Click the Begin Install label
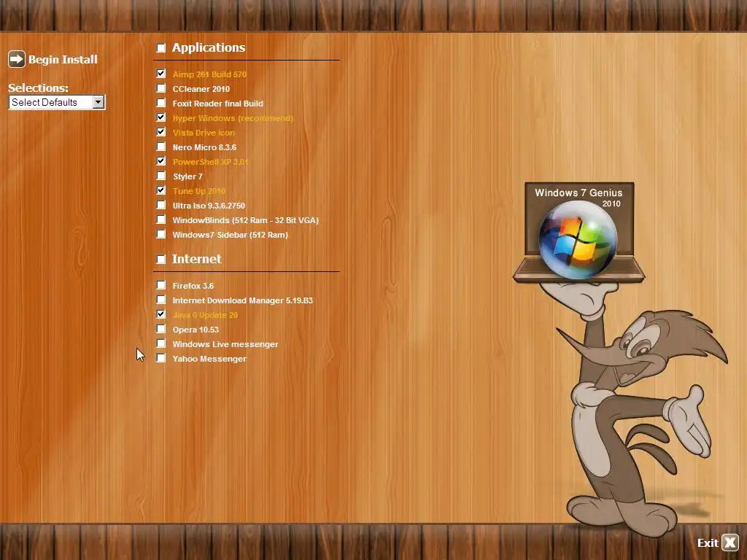This screenshot has height=560, width=747. coord(63,60)
